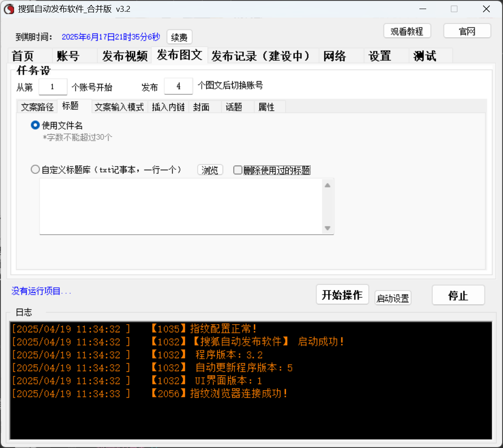Click the starting account number field
Screen dimensions: 503x448
click(x=53, y=87)
